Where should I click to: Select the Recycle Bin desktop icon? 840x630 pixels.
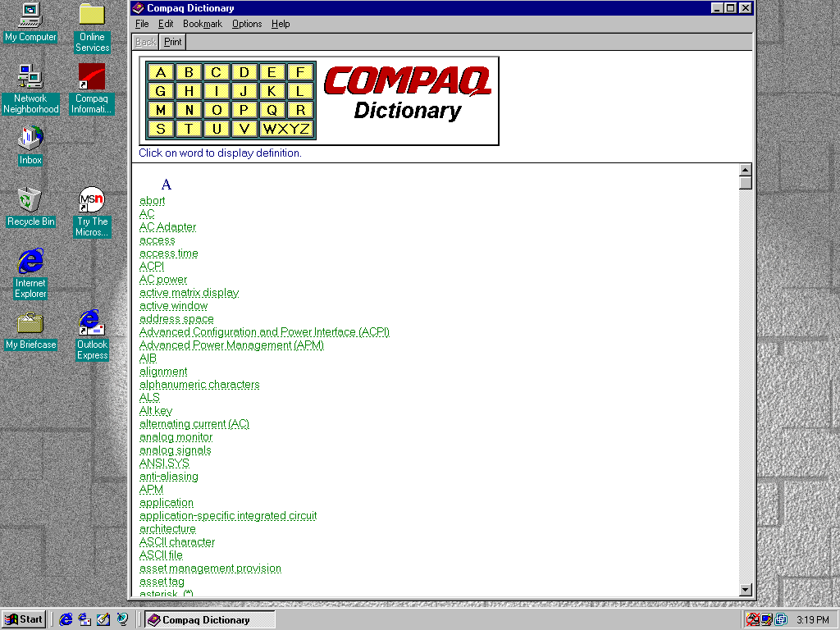[x=30, y=207]
